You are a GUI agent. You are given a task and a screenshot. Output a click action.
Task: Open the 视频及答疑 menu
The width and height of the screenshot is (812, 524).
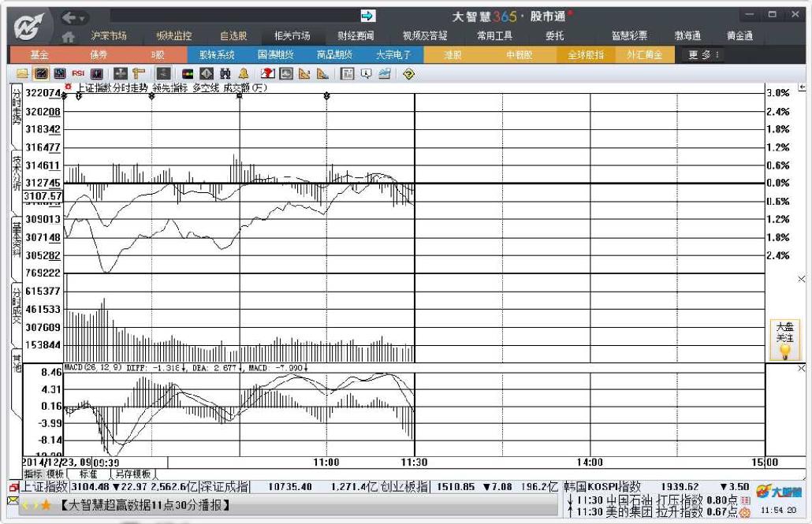pos(425,35)
